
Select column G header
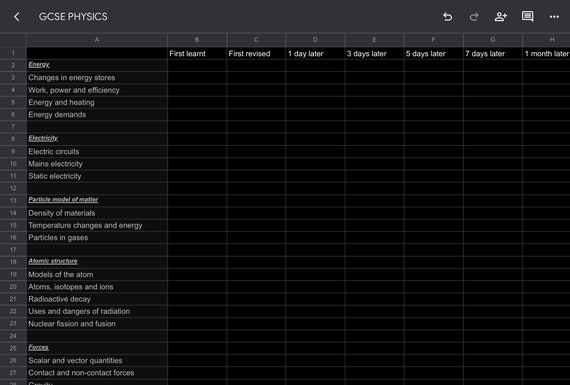493,40
